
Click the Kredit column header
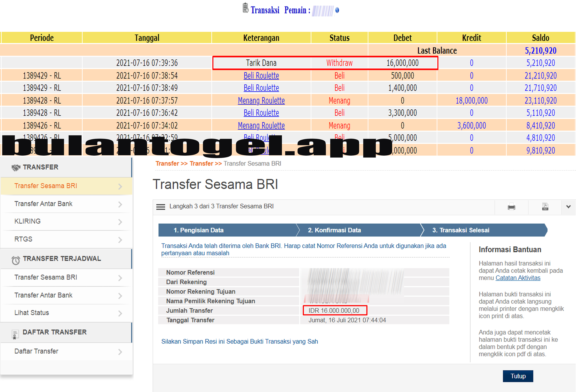pyautogui.click(x=471, y=38)
